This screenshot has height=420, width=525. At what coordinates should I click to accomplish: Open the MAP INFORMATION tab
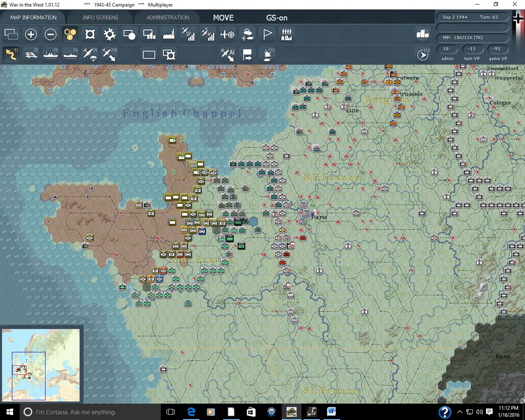pyautogui.click(x=33, y=18)
